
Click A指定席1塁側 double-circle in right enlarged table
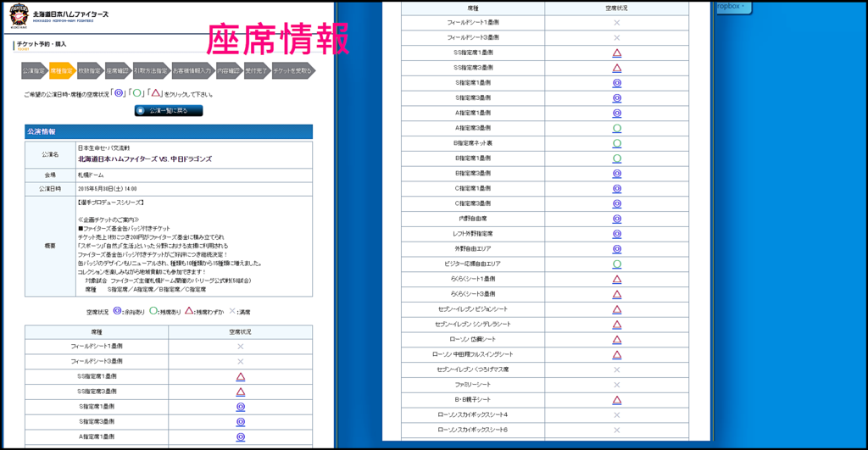[617, 113]
